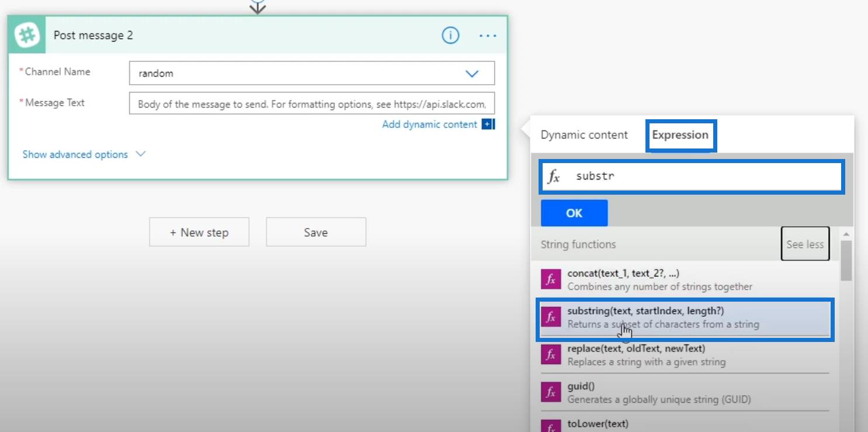This screenshot has height=432, width=868.
Task: Choose replace(text, oldText, newText) function
Action: [x=685, y=355]
